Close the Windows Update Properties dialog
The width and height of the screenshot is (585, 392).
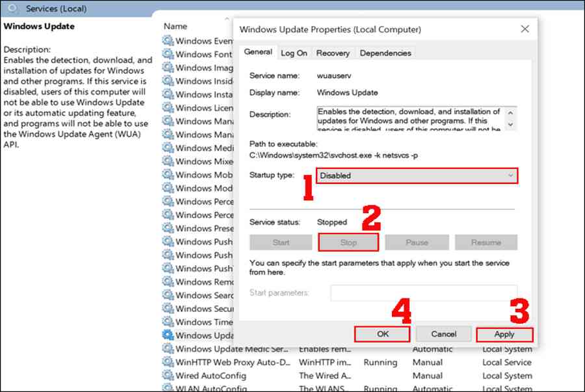[x=525, y=29]
